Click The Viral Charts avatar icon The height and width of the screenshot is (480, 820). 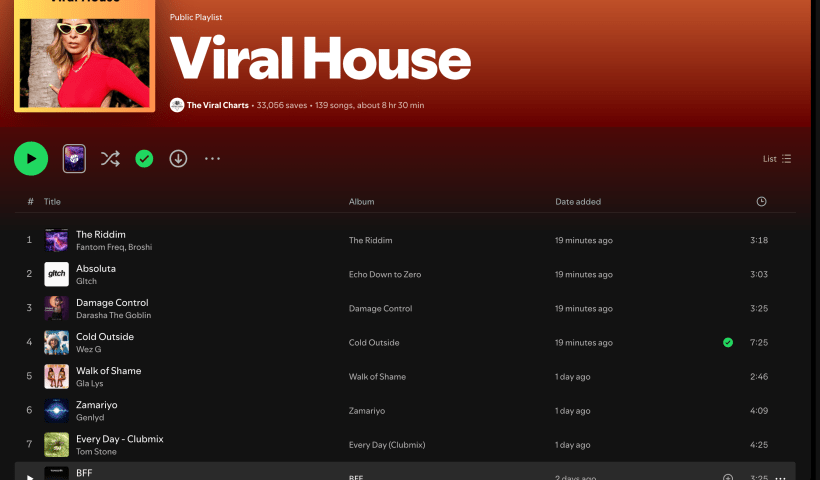(x=177, y=105)
